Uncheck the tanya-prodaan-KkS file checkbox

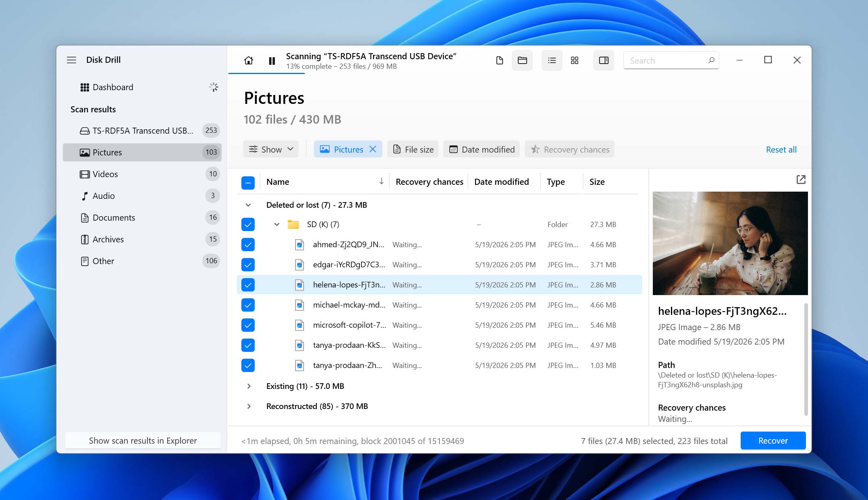tap(248, 345)
